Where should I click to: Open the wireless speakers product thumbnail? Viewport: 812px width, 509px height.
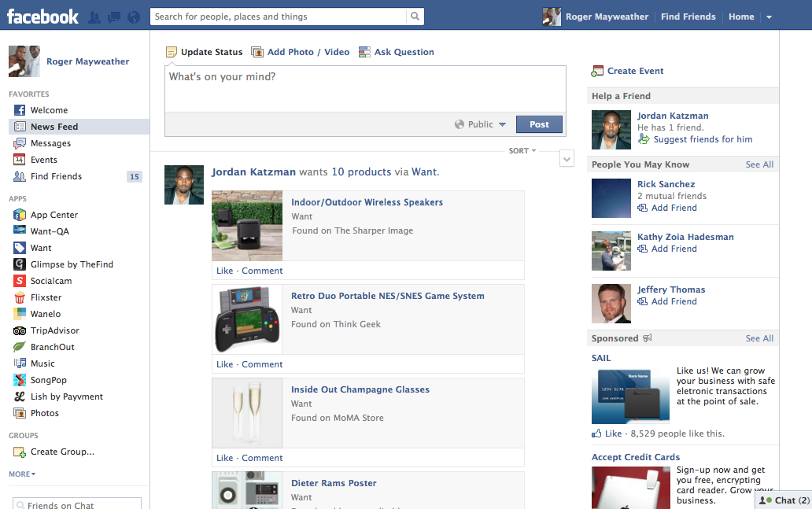[x=247, y=226]
